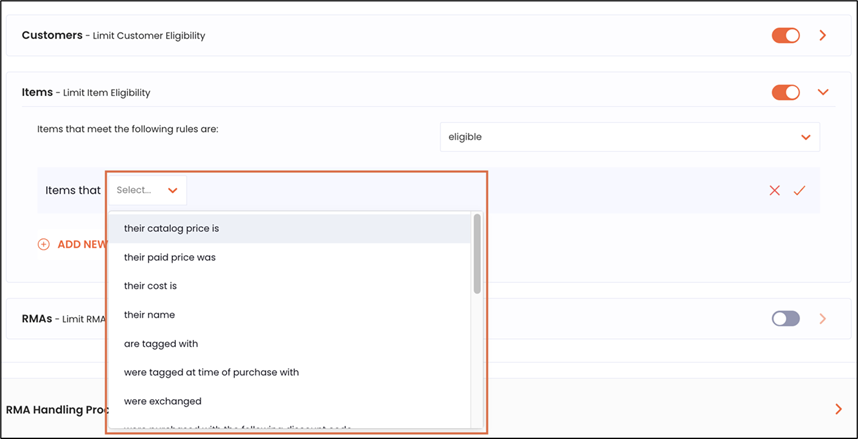Viewport: 858px width, 439px height.
Task: Click the red X cancel rule icon
Action: point(774,190)
